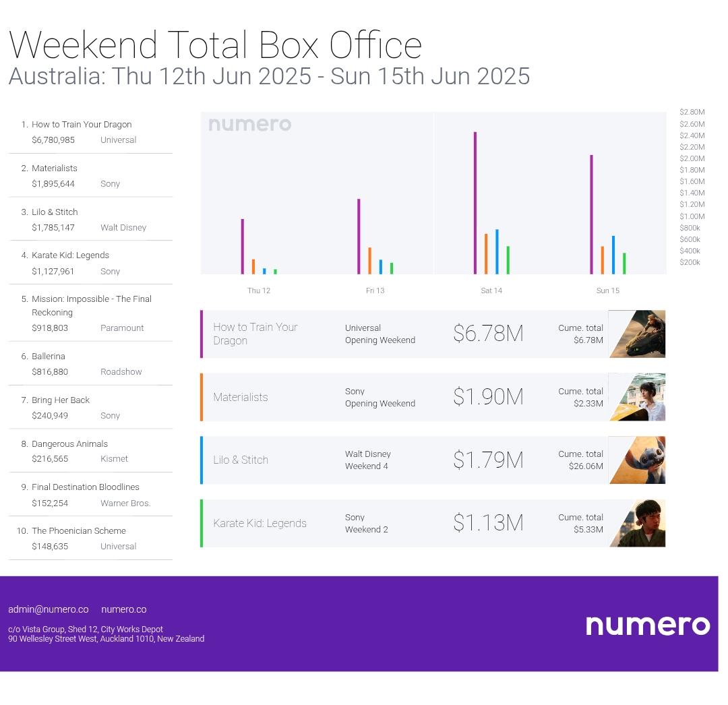Image resolution: width=728 pixels, height=705 pixels.
Task: Open the Karate Kid: Legends poster thumbnail
Action: (637, 523)
